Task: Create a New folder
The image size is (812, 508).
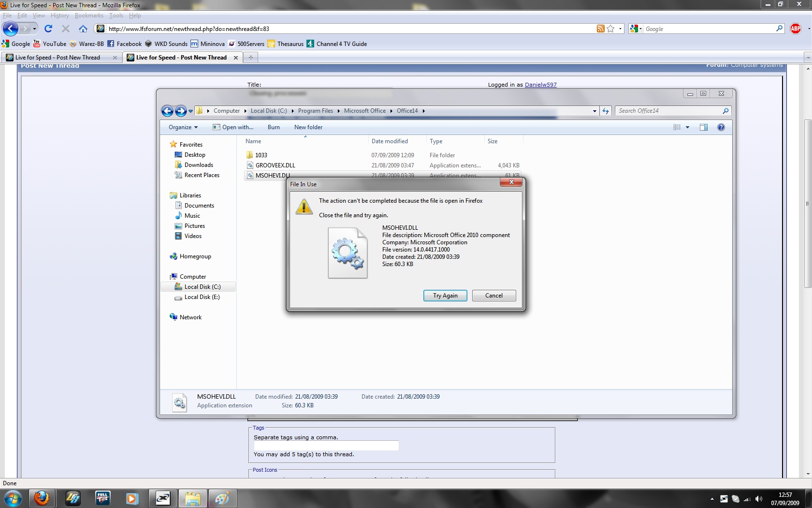Action: point(308,127)
